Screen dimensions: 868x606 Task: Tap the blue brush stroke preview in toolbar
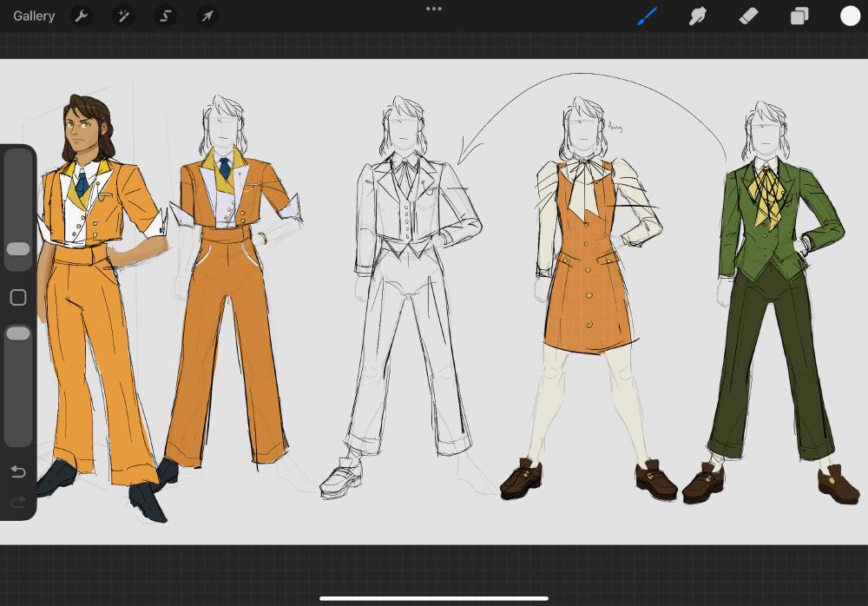(x=648, y=16)
